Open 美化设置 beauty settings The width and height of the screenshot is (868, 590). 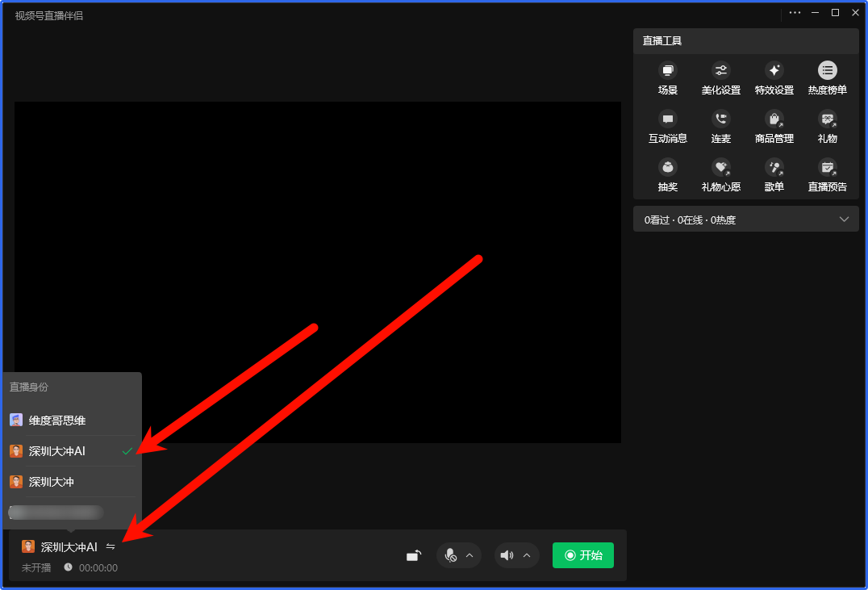[x=720, y=71]
